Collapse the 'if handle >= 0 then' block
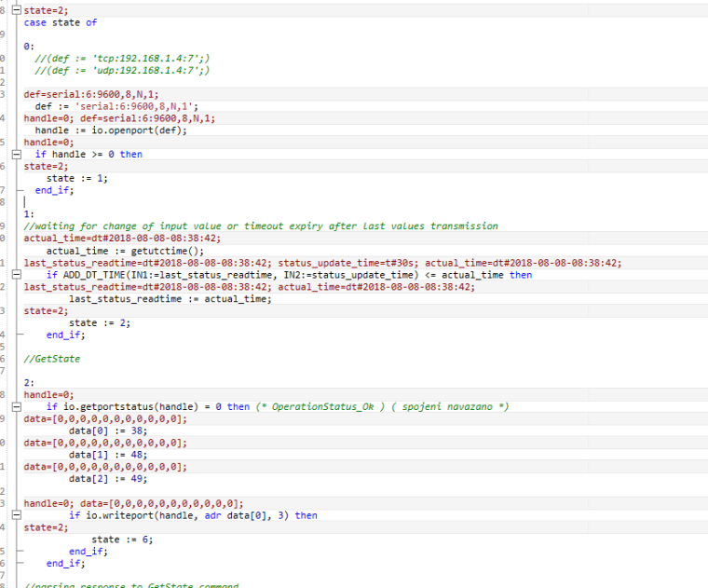The width and height of the screenshot is (708, 588). pos(15,154)
